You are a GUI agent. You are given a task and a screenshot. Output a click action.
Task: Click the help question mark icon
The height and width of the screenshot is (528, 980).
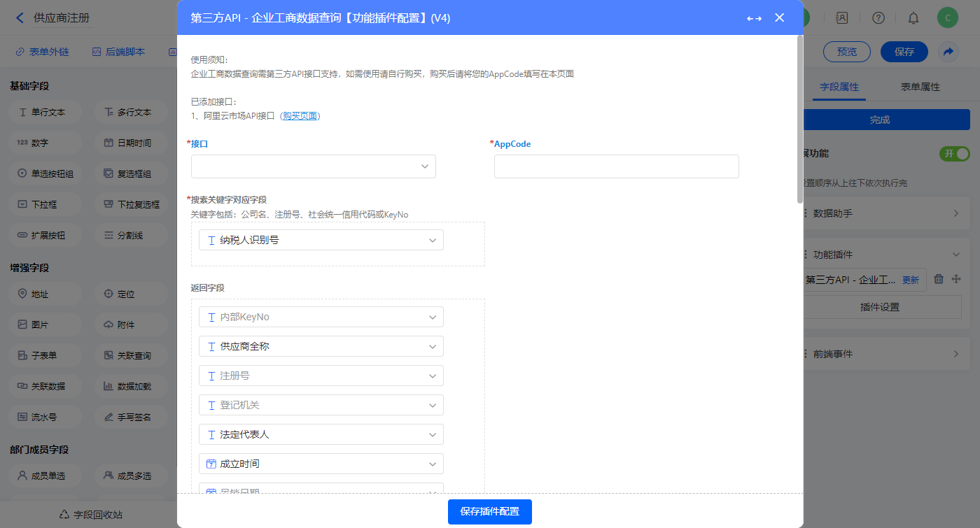coord(878,18)
